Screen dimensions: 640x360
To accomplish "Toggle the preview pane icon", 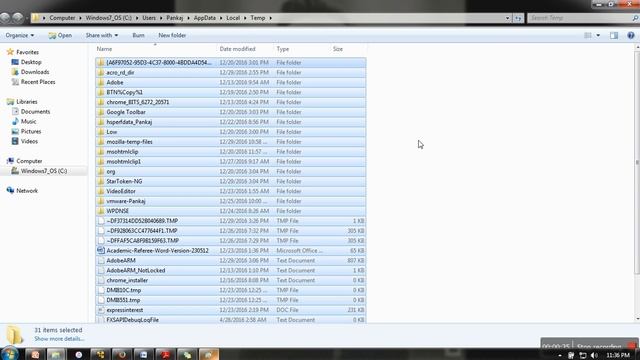I will pos(614,36).
